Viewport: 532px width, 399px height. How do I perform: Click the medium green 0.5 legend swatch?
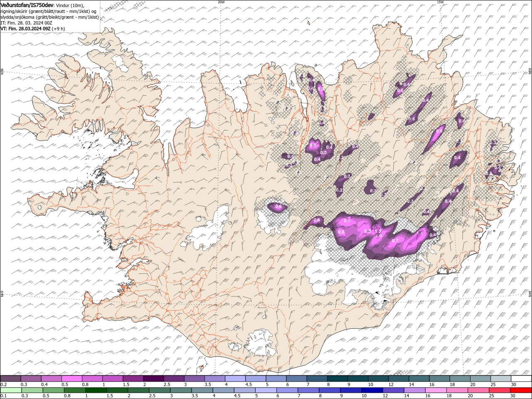pyautogui.click(x=54, y=390)
